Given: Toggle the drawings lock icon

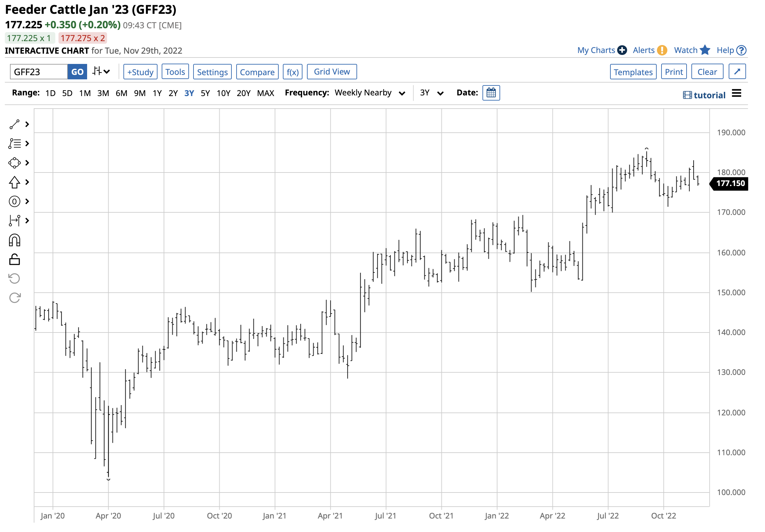Looking at the screenshot, I should 14,259.
